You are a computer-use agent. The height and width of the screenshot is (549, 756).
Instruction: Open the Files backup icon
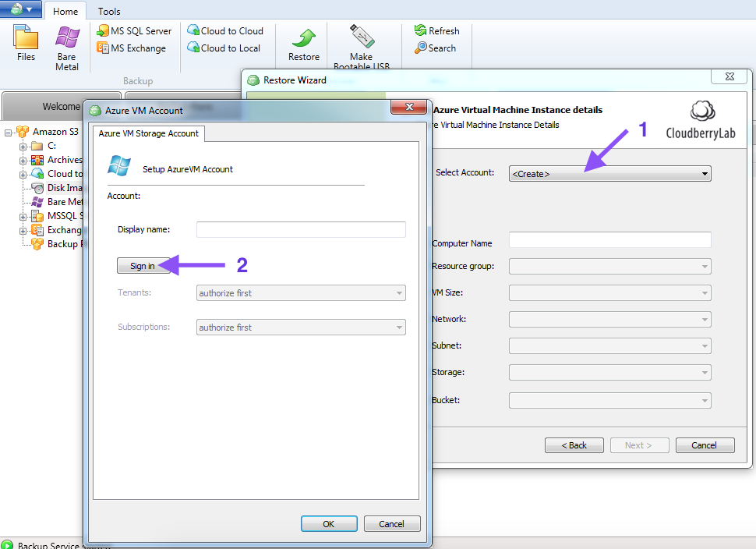point(26,44)
